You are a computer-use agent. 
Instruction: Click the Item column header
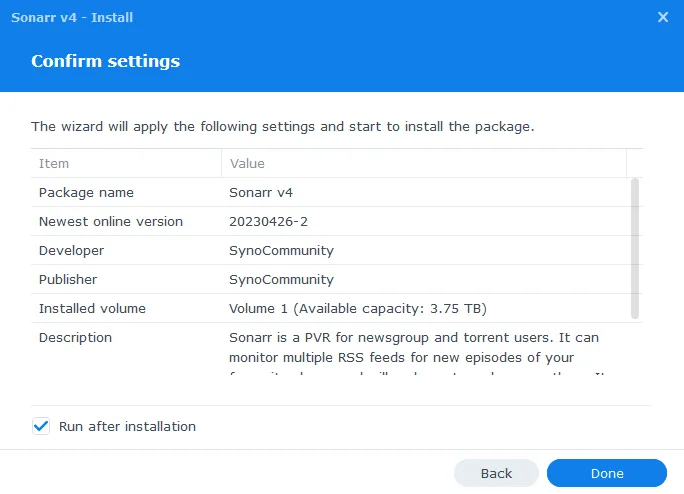[54, 163]
